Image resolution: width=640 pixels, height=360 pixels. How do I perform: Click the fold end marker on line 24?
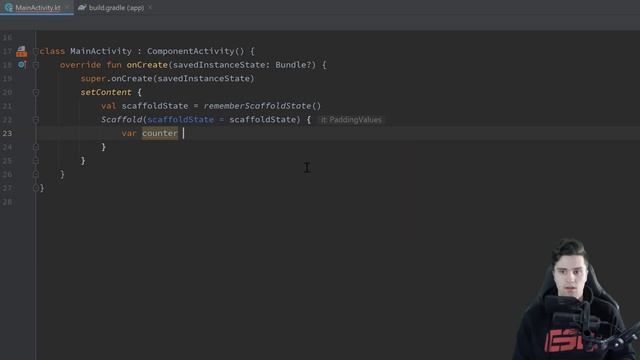[x=36, y=147]
